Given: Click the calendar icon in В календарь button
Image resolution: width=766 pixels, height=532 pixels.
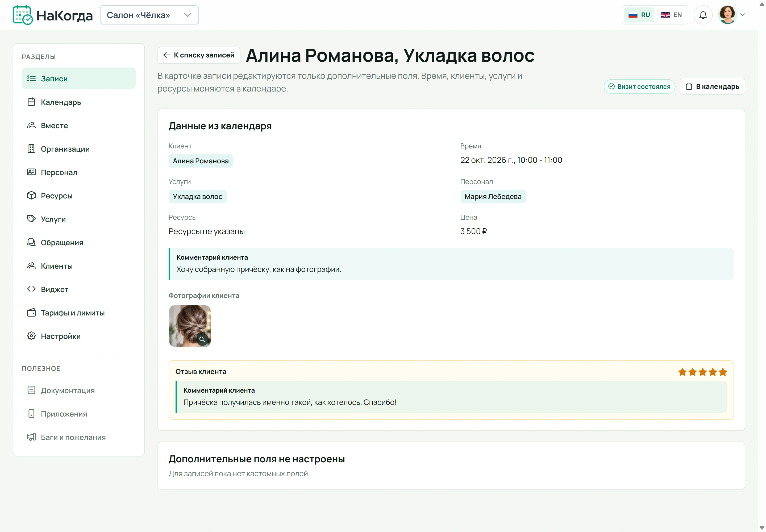Looking at the screenshot, I should tap(689, 86).
